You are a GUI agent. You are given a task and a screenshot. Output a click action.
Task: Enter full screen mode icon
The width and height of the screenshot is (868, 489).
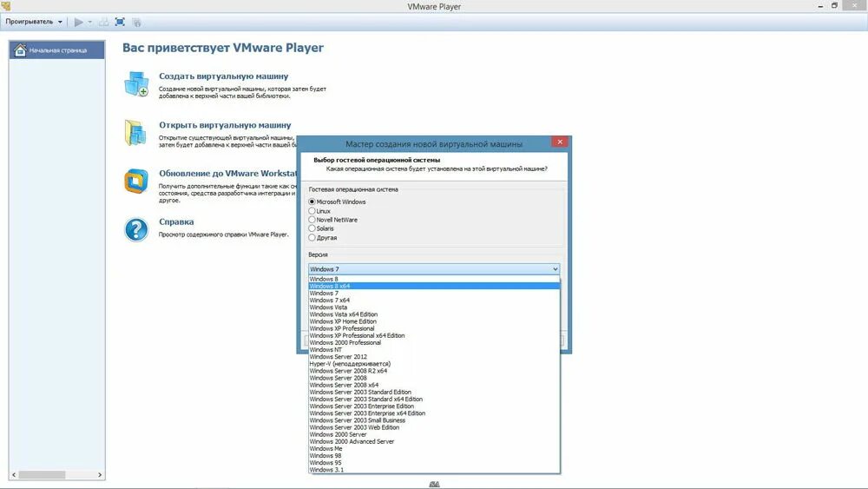coord(120,22)
